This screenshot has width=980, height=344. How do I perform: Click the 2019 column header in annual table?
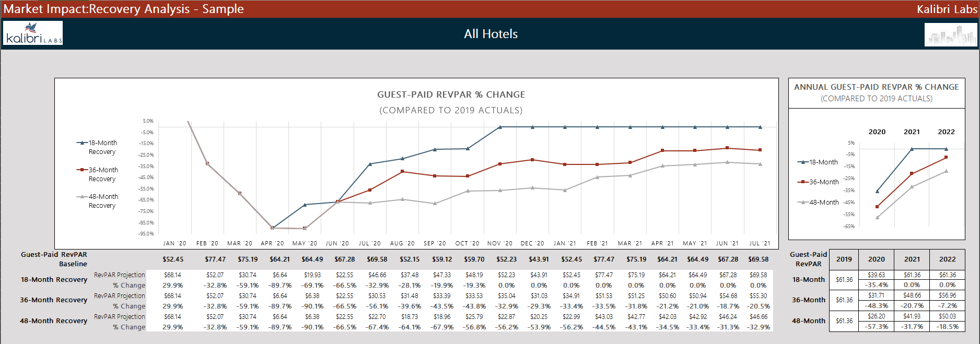point(844,259)
